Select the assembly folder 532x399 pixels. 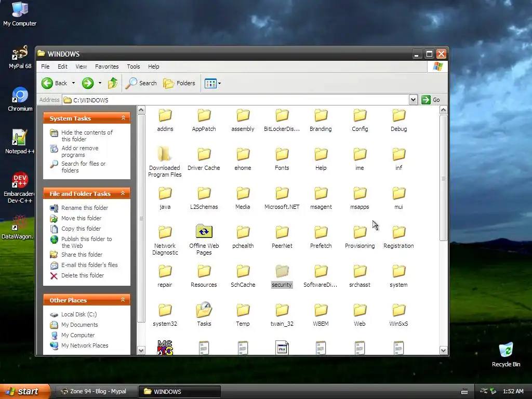coord(243,121)
